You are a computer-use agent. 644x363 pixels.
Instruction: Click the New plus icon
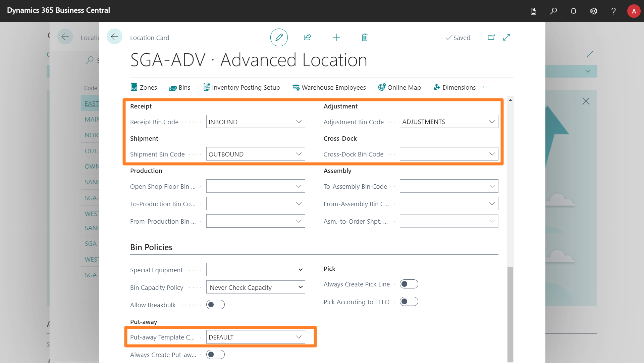click(x=336, y=37)
